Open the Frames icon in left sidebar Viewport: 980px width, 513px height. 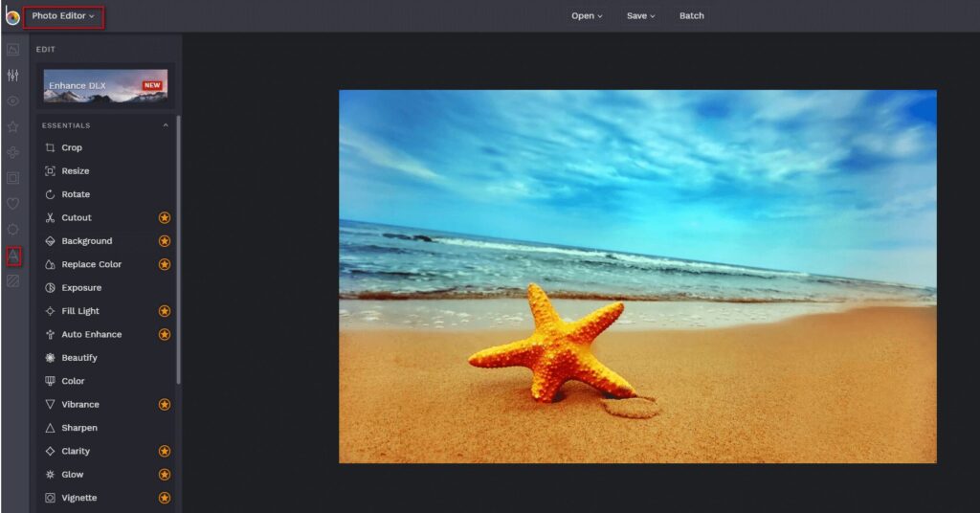click(12, 178)
